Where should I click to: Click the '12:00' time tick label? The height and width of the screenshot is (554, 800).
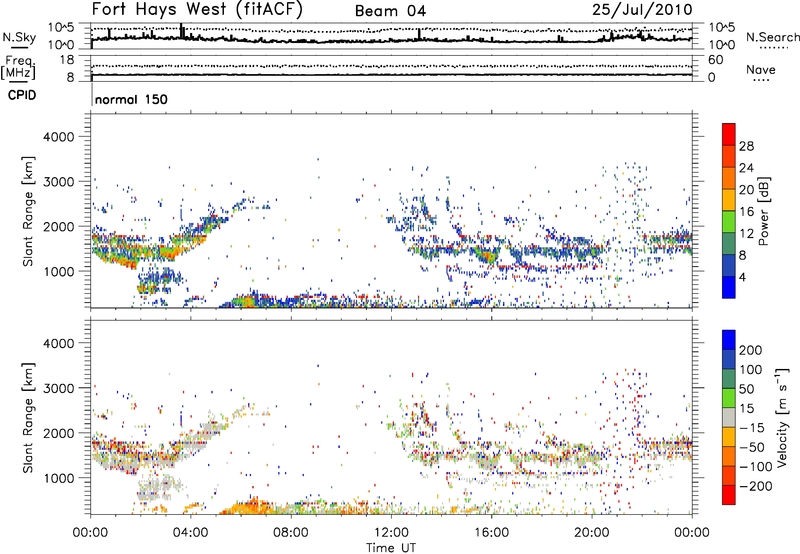click(x=391, y=532)
